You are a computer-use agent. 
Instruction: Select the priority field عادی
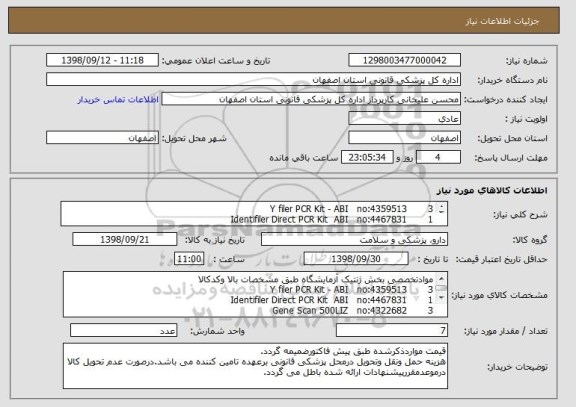tap(404, 119)
